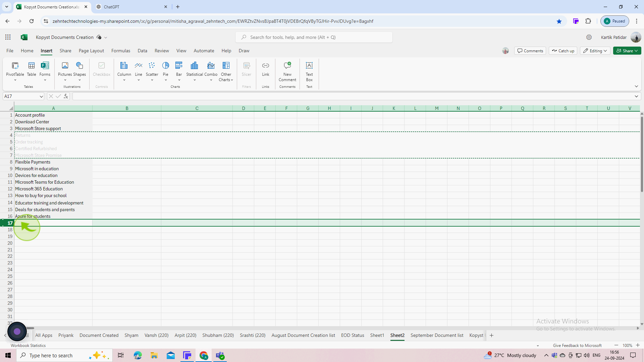Open the Share button dropdown

click(x=627, y=51)
